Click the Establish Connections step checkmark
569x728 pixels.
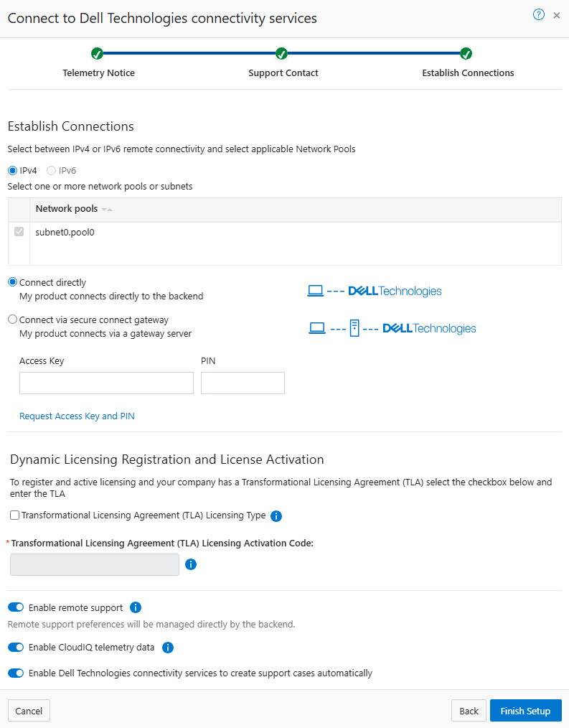(x=466, y=53)
